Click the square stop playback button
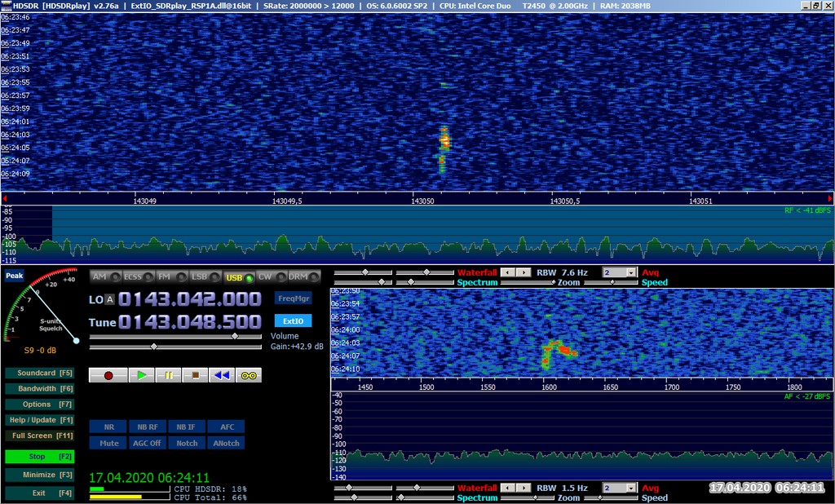835x504 pixels. [x=195, y=376]
